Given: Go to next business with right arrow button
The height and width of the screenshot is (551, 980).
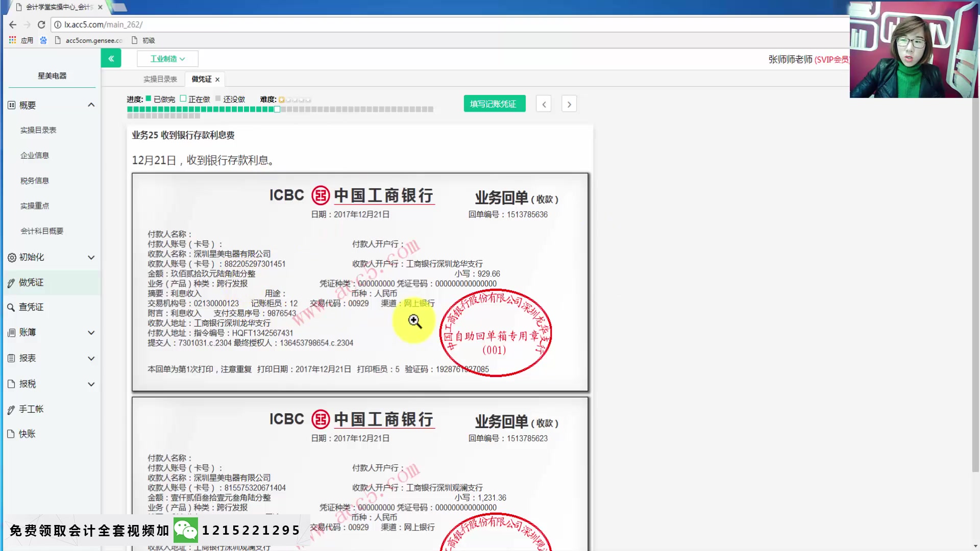Looking at the screenshot, I should [569, 104].
